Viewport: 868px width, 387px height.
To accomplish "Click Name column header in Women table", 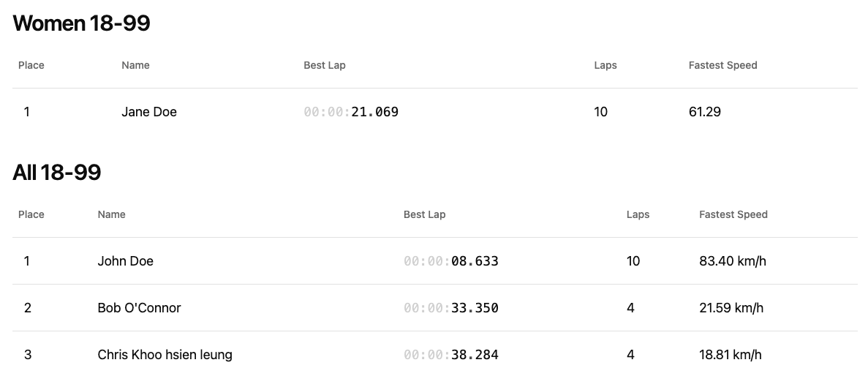I will pos(135,65).
